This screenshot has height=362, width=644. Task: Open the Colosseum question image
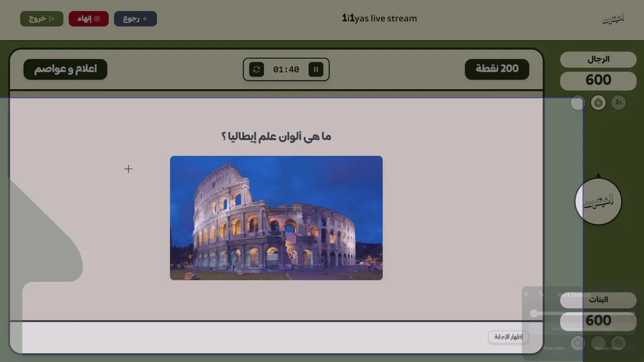pos(276,218)
